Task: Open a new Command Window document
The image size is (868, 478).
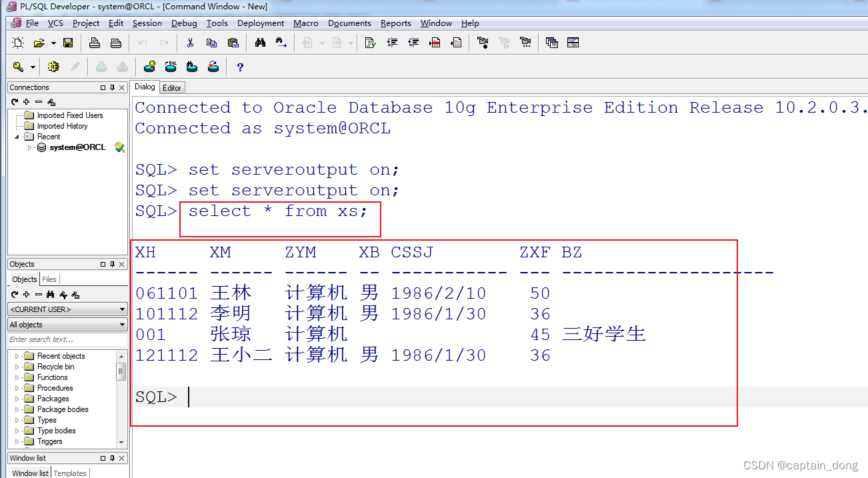Action: point(17,43)
